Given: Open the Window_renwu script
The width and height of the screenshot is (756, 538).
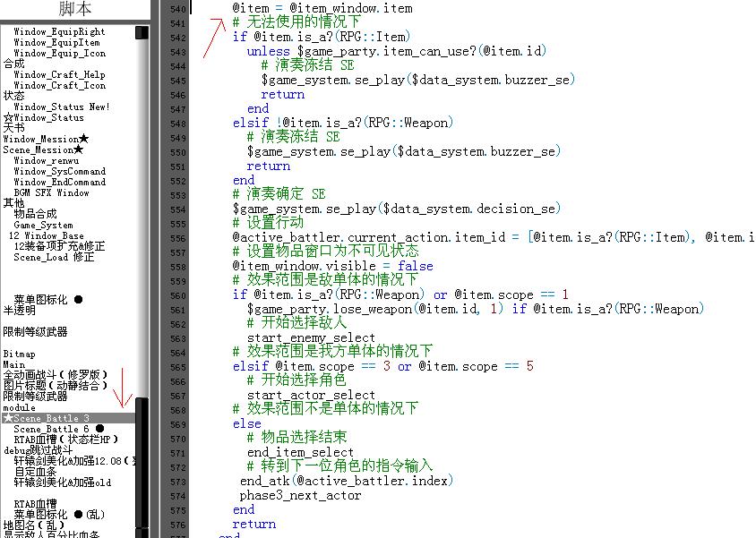Looking at the screenshot, I should (x=47, y=160).
